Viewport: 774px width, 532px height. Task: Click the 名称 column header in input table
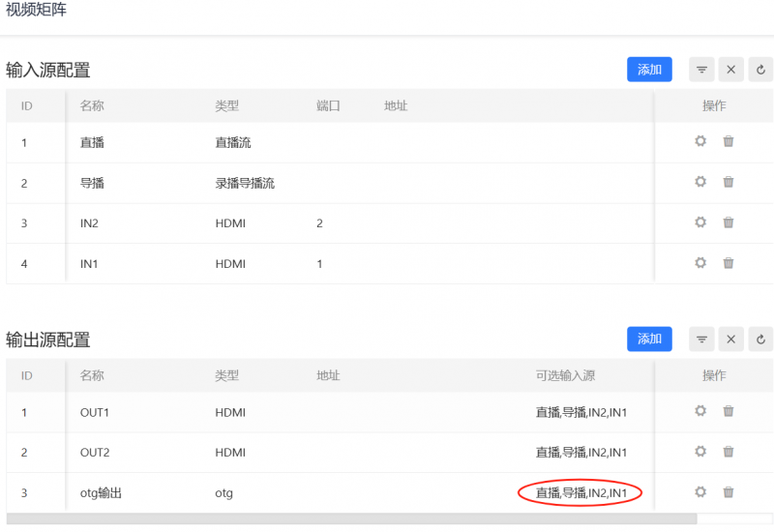coord(92,105)
